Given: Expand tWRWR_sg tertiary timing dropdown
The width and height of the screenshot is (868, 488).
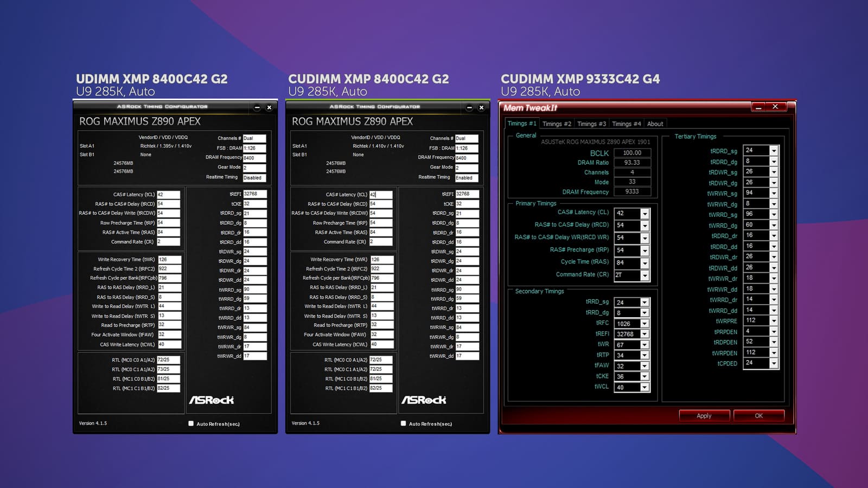Looking at the screenshot, I should coord(774,193).
